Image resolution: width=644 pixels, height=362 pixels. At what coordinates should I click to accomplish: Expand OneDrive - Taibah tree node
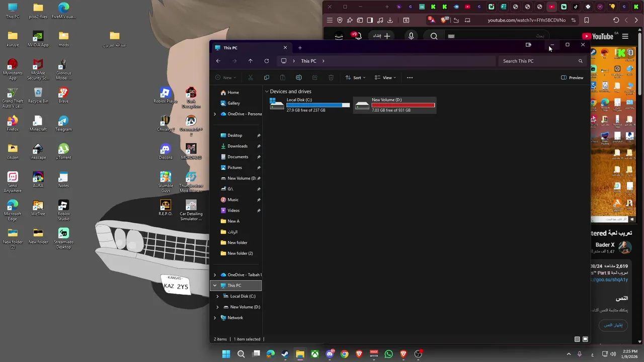coord(215,275)
